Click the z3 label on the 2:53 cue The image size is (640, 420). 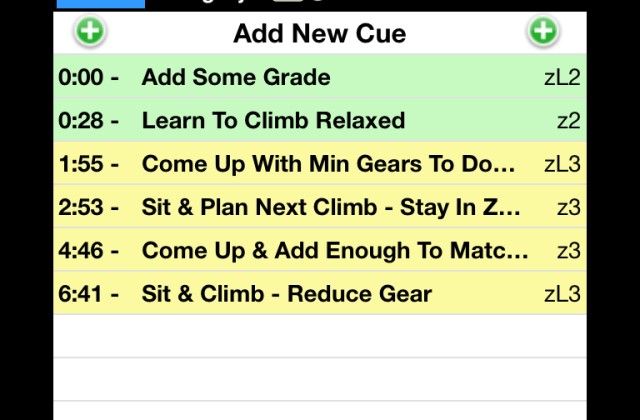[x=569, y=208]
